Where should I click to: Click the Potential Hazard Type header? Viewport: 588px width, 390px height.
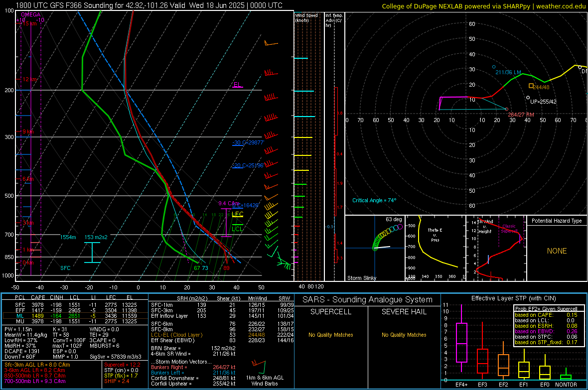557,221
